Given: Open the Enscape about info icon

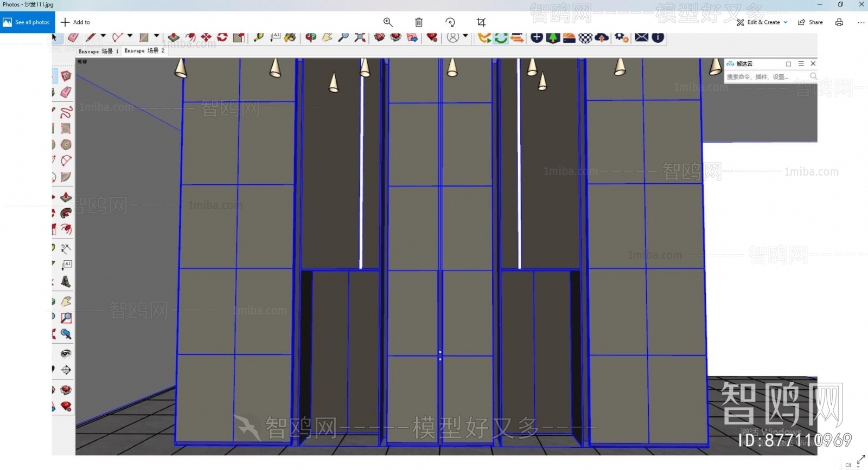Looking at the screenshot, I should [x=658, y=37].
